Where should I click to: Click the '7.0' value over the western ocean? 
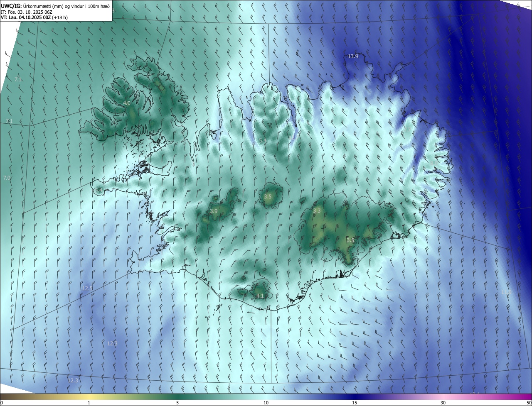point(7,178)
